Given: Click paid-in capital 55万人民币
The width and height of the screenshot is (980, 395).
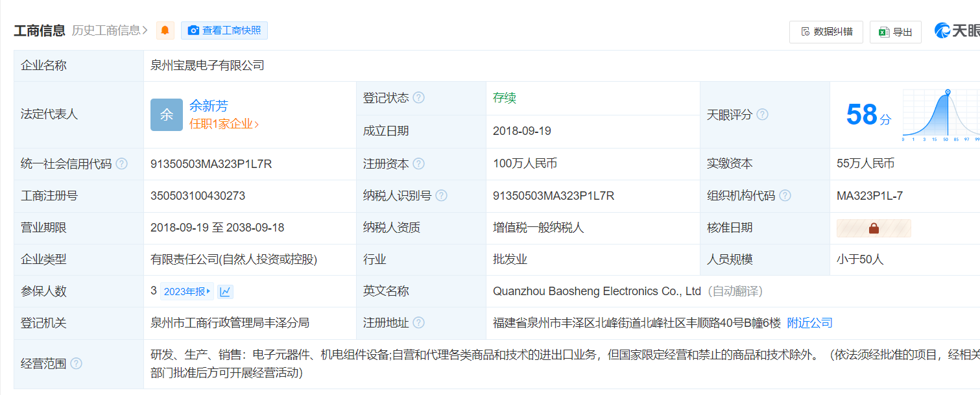Looking at the screenshot, I should [x=866, y=164].
